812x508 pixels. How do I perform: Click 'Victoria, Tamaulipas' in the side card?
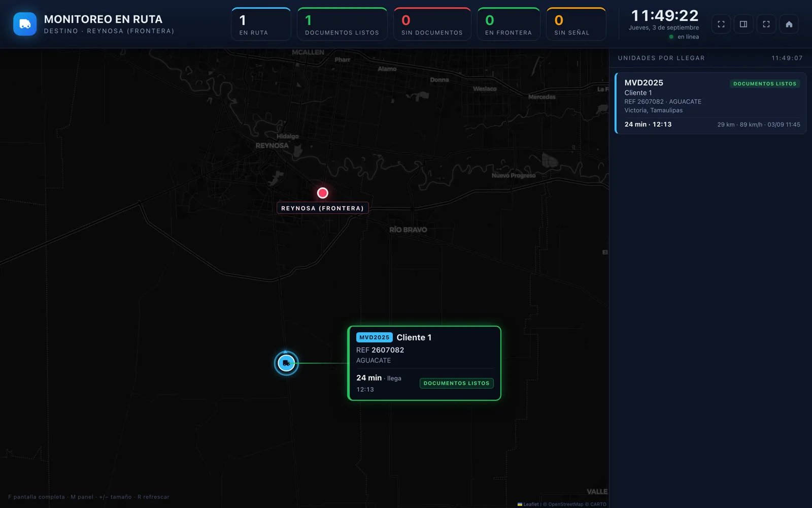point(653,110)
